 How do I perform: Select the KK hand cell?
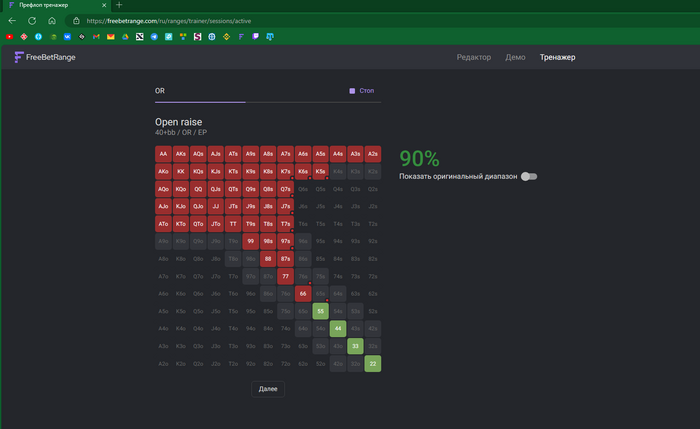point(181,171)
